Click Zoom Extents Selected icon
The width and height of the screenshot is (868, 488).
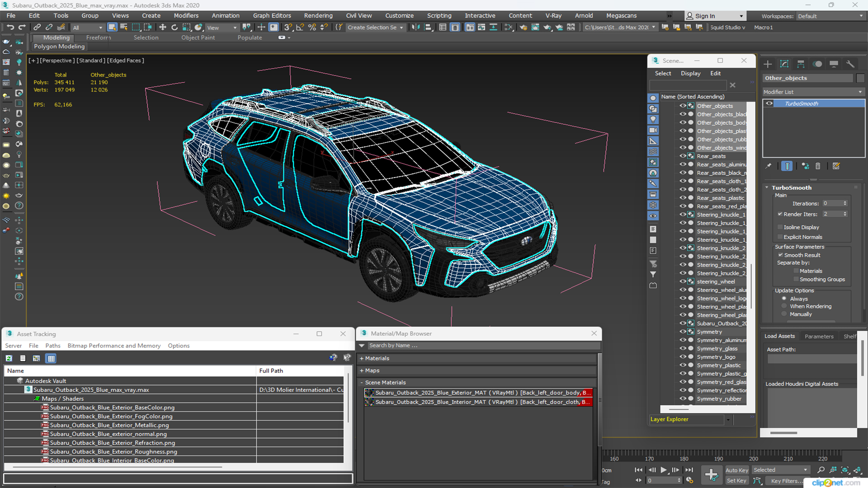[x=845, y=470]
